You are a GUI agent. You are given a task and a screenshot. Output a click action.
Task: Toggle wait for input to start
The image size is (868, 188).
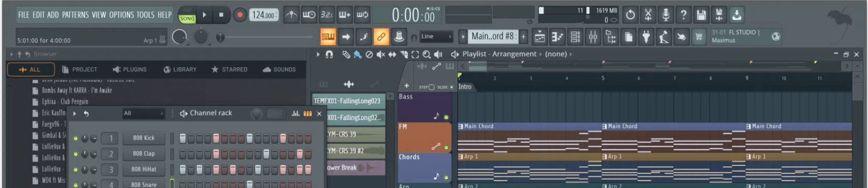[x=309, y=15]
